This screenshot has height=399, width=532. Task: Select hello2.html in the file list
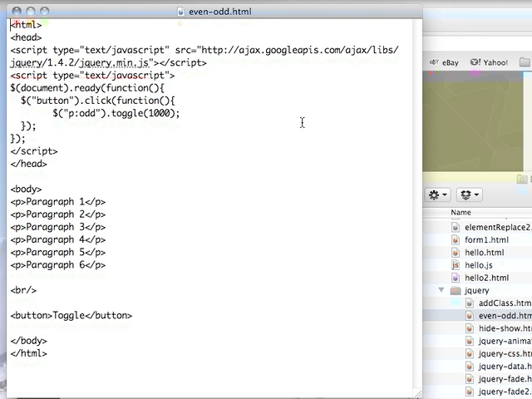click(x=478, y=278)
